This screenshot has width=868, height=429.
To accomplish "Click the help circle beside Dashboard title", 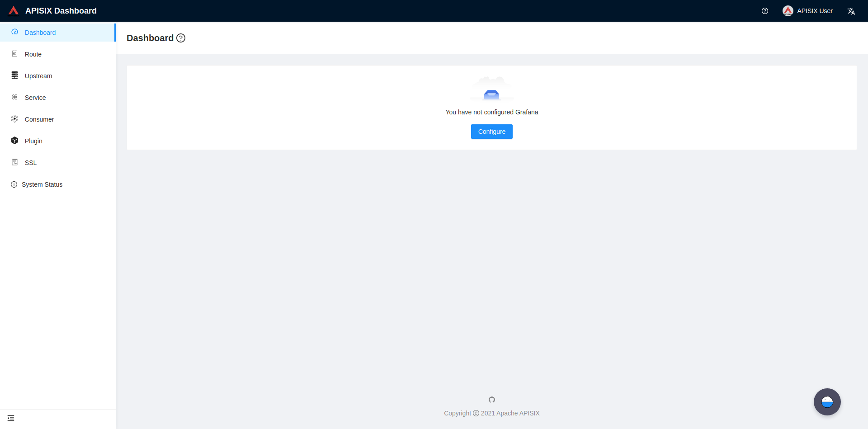I will [181, 38].
